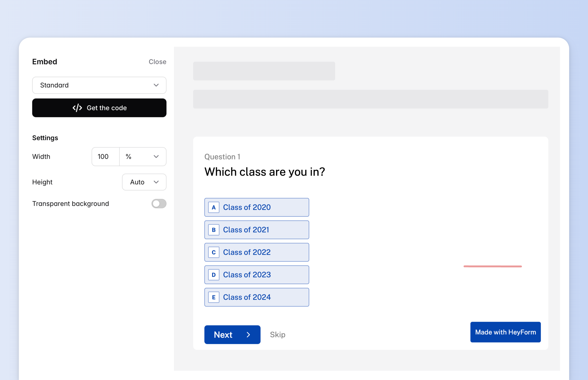Viewport: 588px width, 380px height.
Task: Click letter badge E beside Class of 2024
Action: point(214,297)
